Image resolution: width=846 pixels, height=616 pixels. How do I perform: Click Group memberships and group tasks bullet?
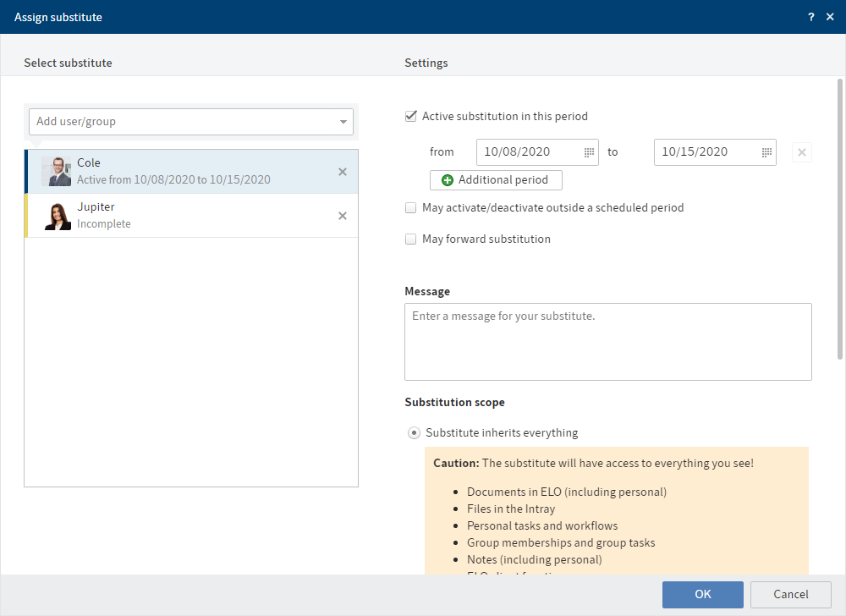point(561,542)
